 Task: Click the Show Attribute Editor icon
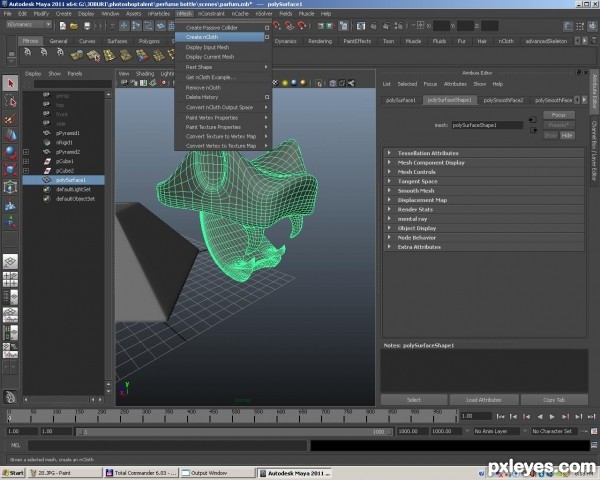click(568, 26)
